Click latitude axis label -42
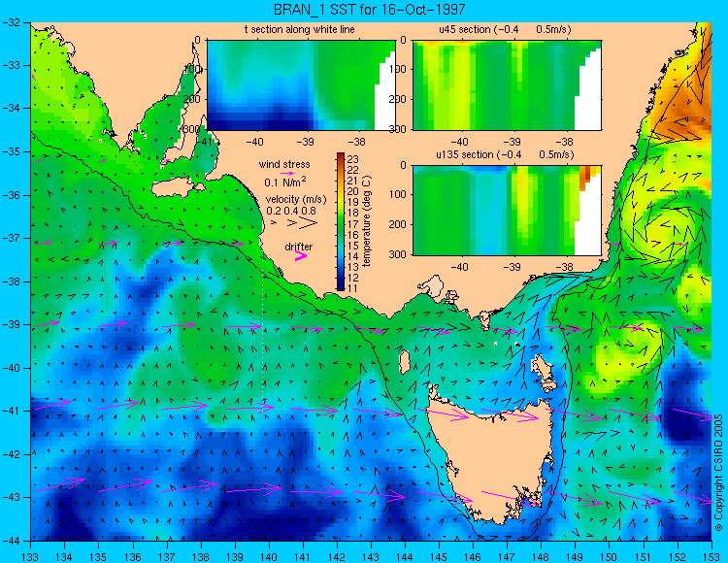The image size is (728, 563). coord(11,454)
